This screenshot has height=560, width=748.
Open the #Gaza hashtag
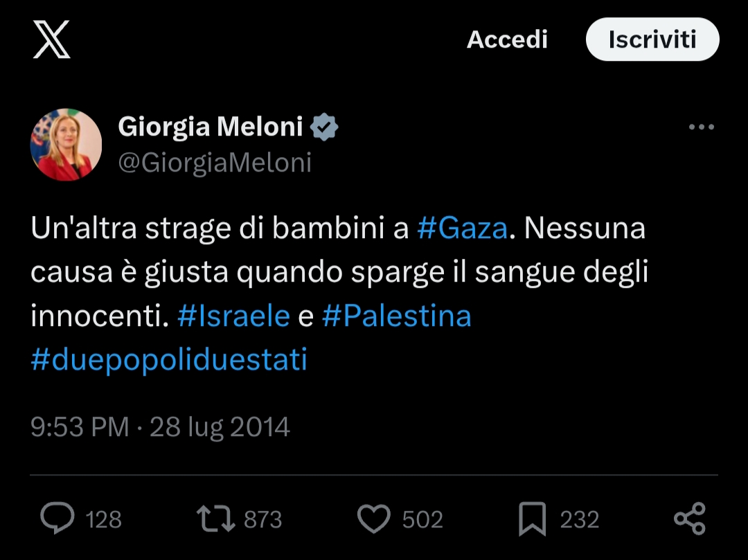[x=463, y=228]
